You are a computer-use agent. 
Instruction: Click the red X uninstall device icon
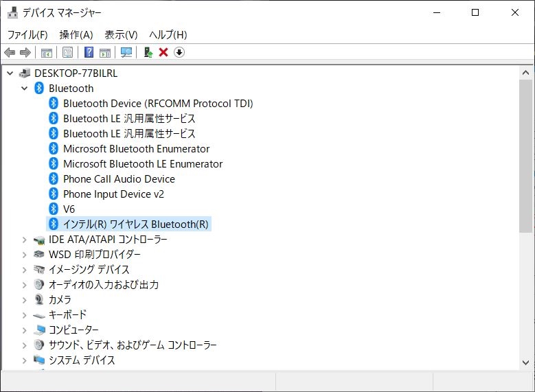point(163,52)
